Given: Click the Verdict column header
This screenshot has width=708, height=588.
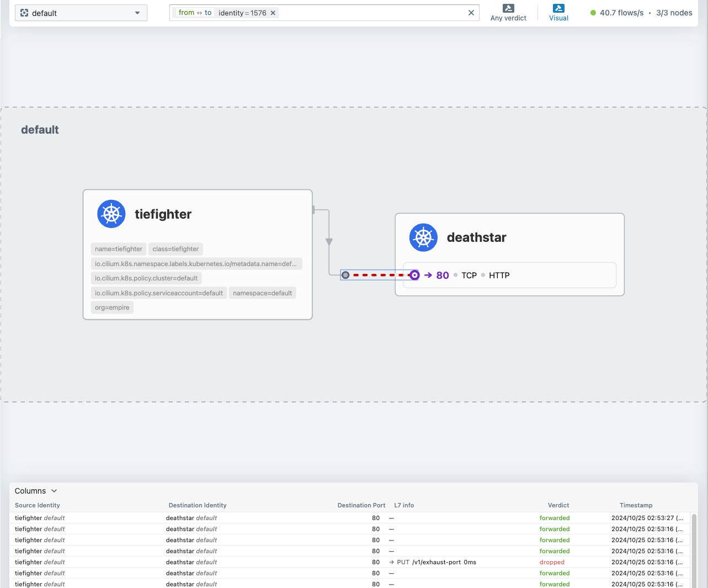Looking at the screenshot, I should pyautogui.click(x=558, y=505).
